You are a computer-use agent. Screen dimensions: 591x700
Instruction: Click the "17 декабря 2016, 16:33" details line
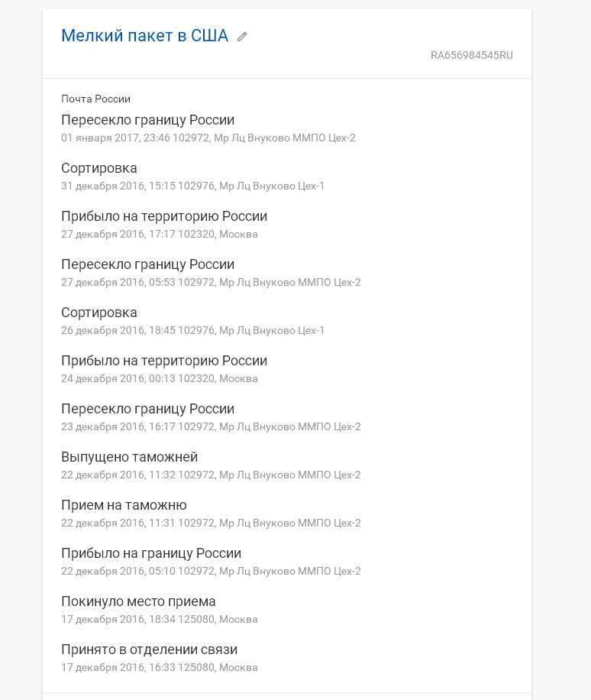pos(159,668)
